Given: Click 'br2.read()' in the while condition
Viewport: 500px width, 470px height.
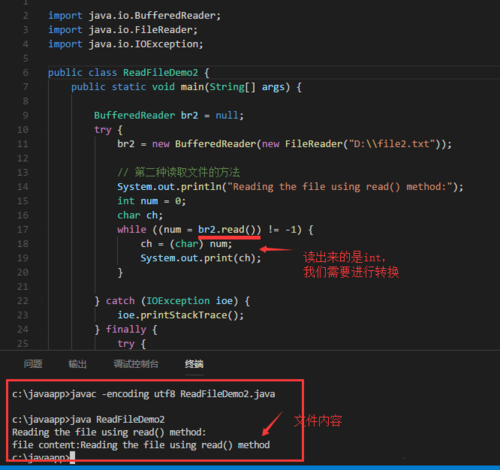Looking at the screenshot, I should coord(226,230).
